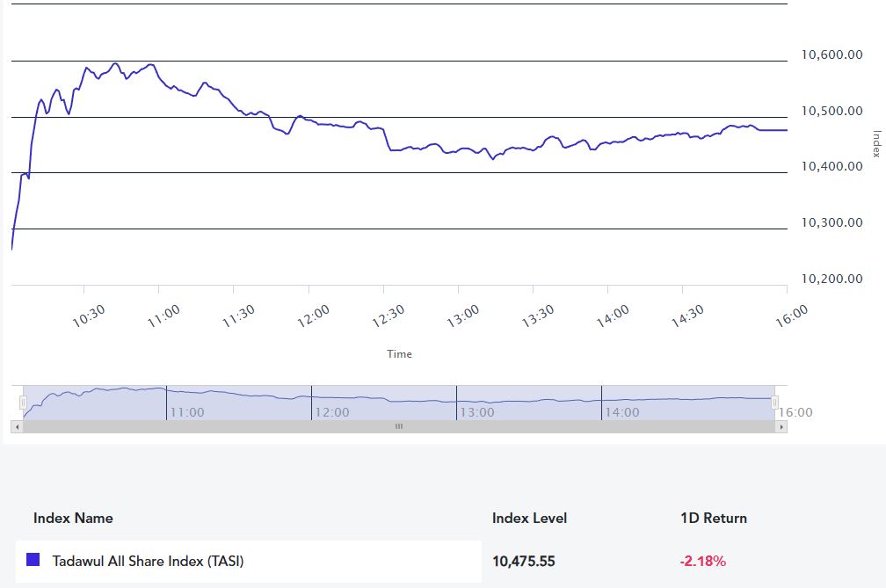Screen dimensions: 886x588
Task: Click the 11:00 marker in the navigator
Action: coord(186,411)
